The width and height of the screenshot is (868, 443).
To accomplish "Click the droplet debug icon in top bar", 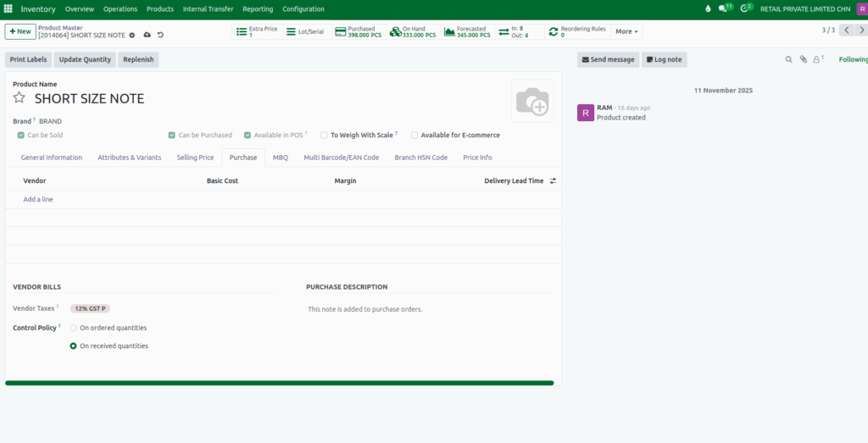I will click(x=708, y=8).
